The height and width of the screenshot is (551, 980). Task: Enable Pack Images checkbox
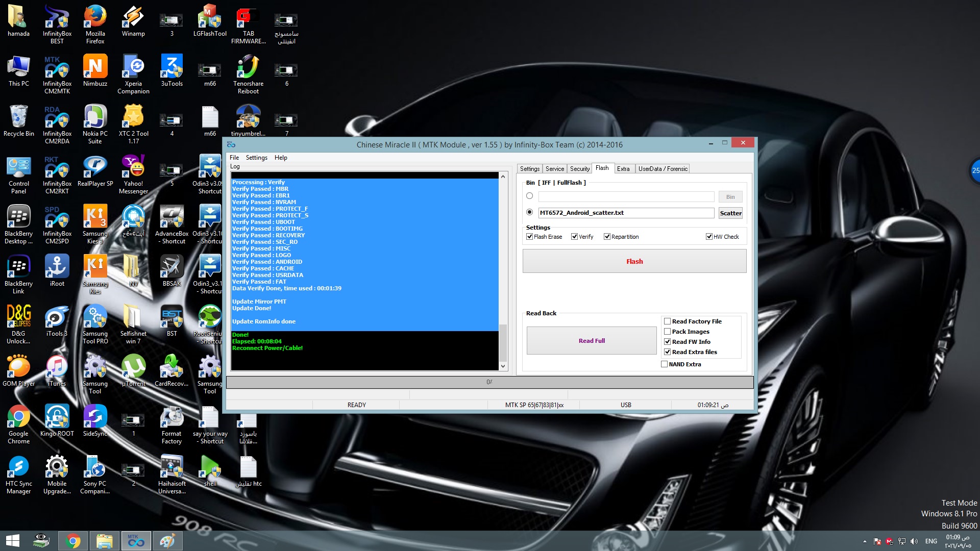pyautogui.click(x=667, y=332)
